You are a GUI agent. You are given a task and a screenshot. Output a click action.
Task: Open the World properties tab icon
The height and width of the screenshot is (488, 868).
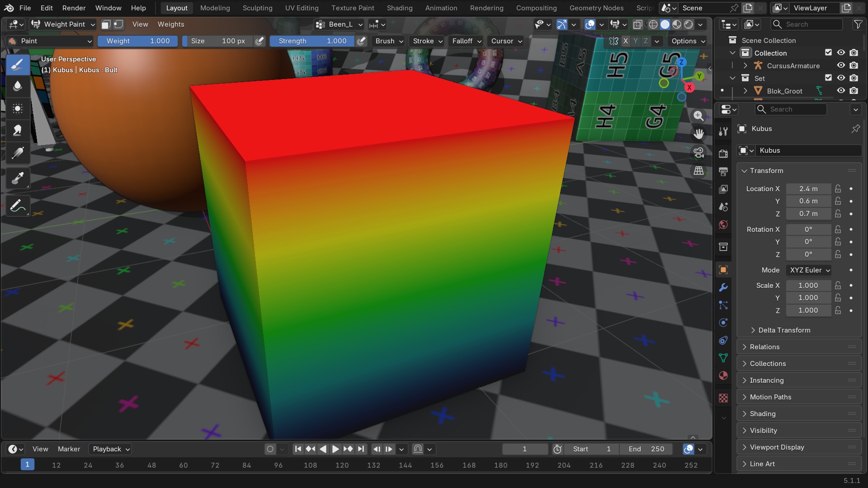pos(723,225)
